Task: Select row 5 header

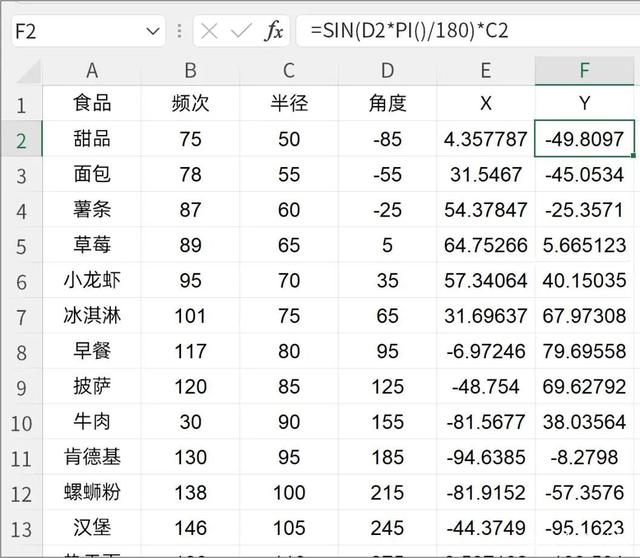Action: tap(21, 246)
